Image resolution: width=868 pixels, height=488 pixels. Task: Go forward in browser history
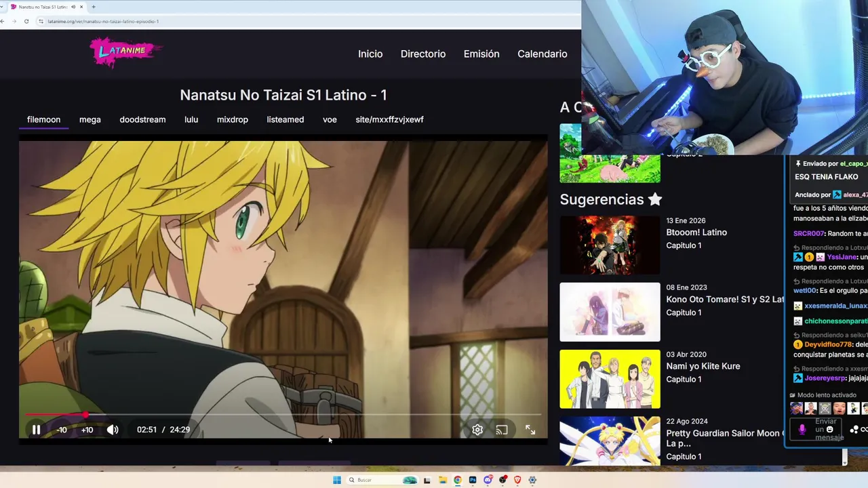pyautogui.click(x=14, y=21)
